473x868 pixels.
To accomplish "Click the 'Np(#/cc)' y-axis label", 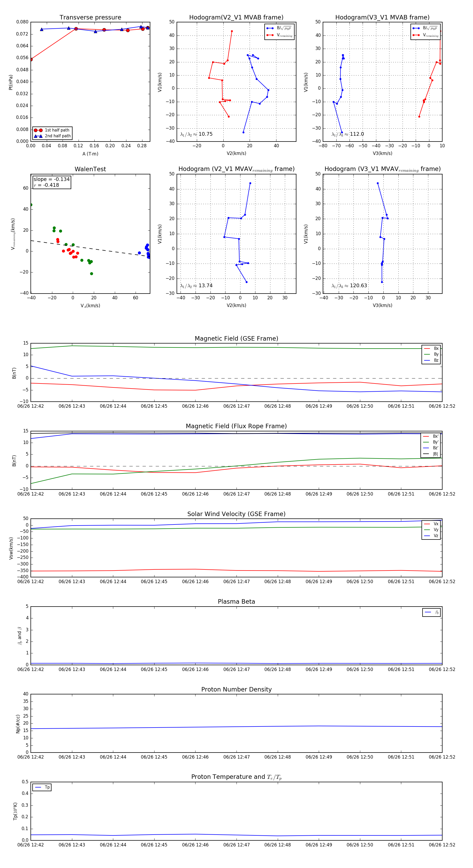I will coord(18,724).
